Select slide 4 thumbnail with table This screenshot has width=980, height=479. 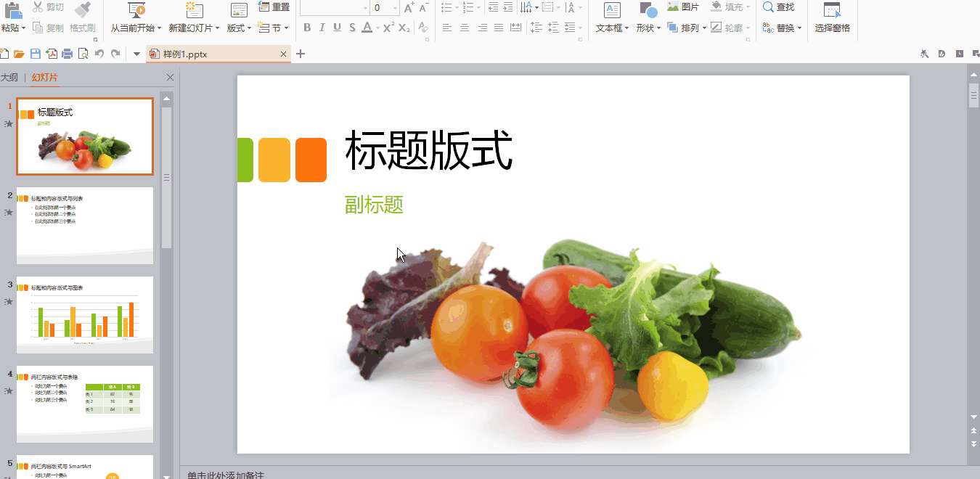[x=85, y=404]
